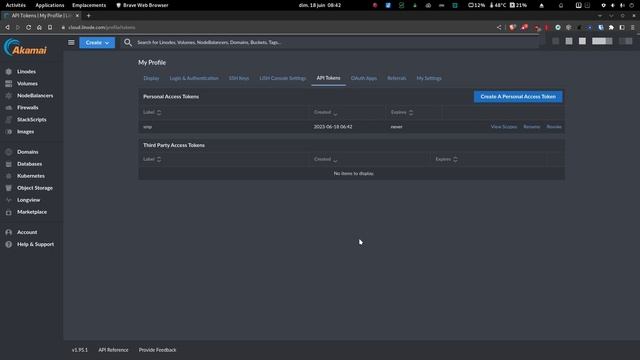Click version v1.95.1 in footer
The image size is (640, 360).
(80, 350)
